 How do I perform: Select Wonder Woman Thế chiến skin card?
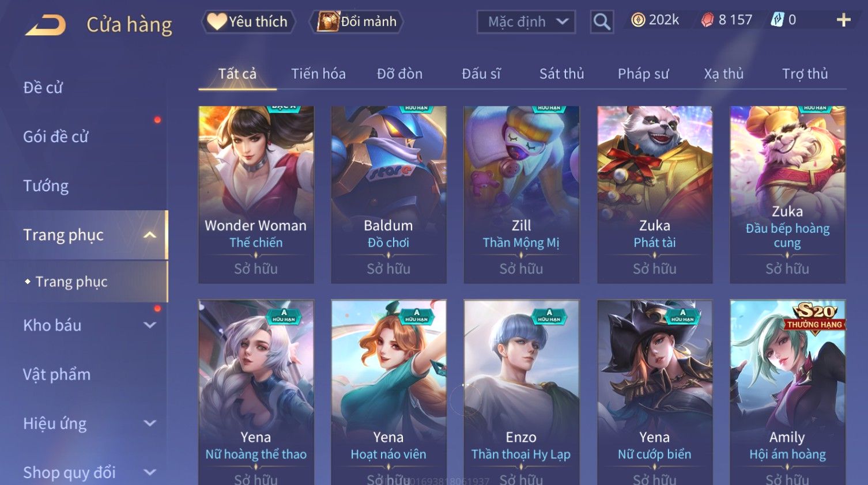pyautogui.click(x=256, y=195)
